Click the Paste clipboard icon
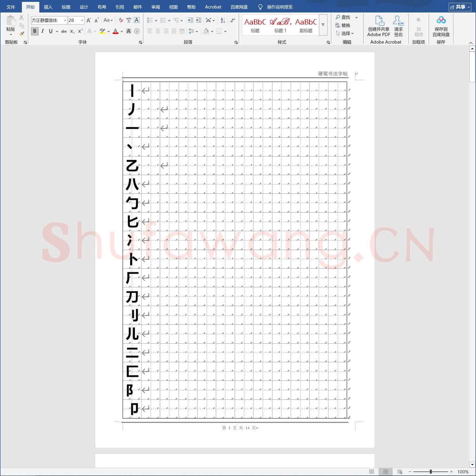 point(11,21)
